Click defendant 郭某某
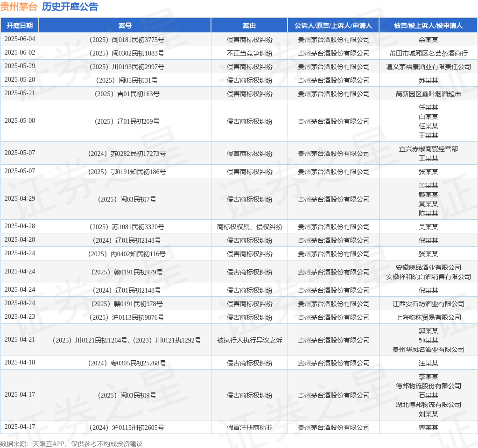This screenshot has height=448, width=478. [429, 331]
